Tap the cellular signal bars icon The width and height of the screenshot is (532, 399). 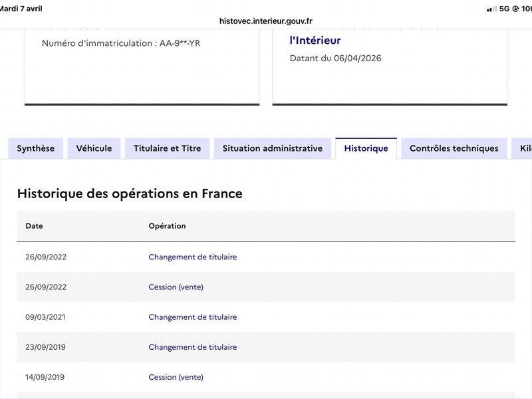click(491, 9)
